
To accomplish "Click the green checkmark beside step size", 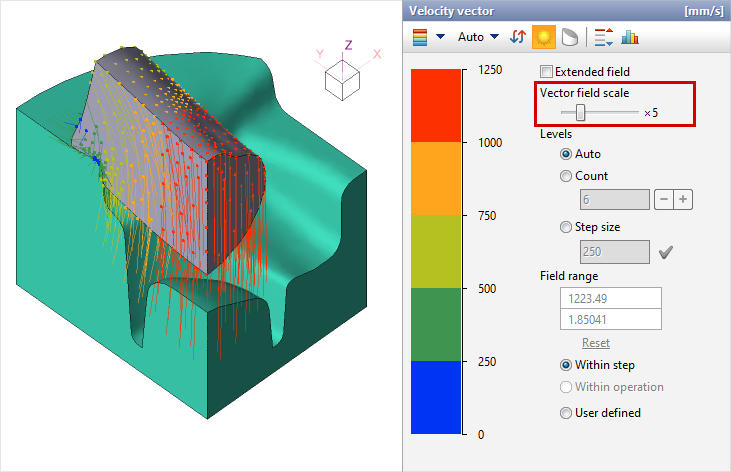I will pos(668,253).
